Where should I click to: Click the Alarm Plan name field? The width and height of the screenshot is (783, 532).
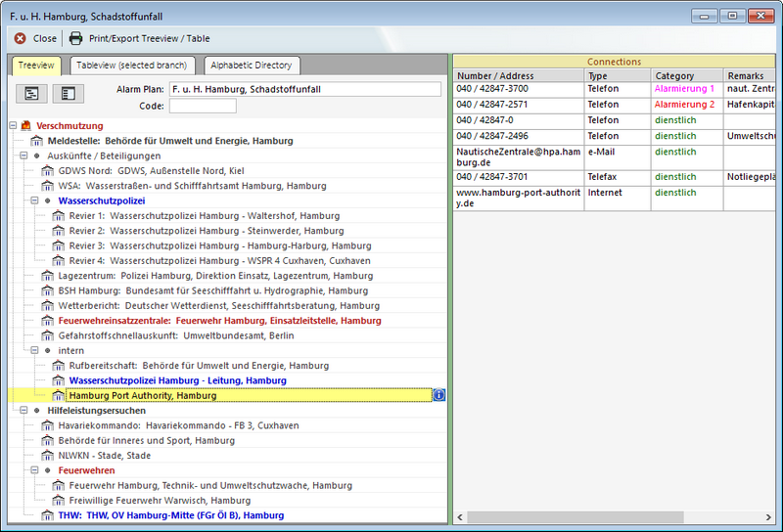tap(305, 89)
